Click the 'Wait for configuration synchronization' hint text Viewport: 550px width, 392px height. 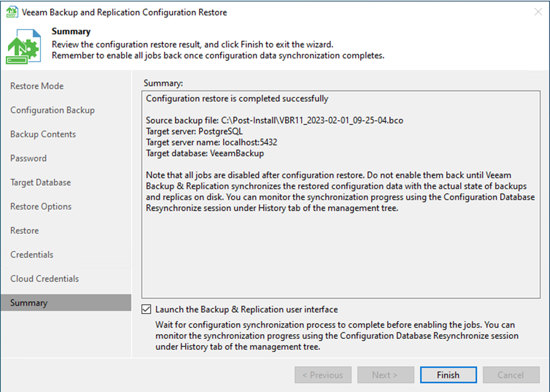coord(337,335)
